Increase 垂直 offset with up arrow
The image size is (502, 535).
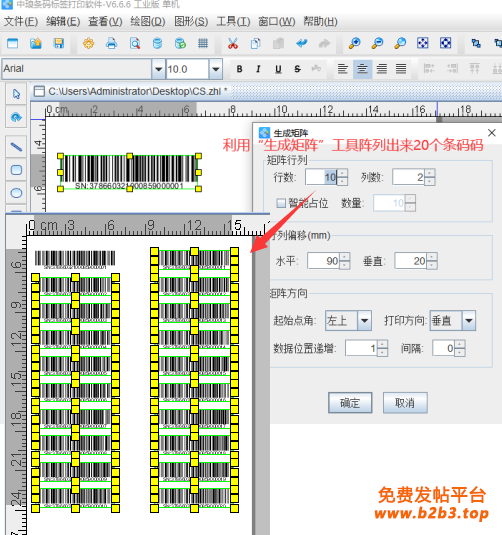tap(432, 257)
